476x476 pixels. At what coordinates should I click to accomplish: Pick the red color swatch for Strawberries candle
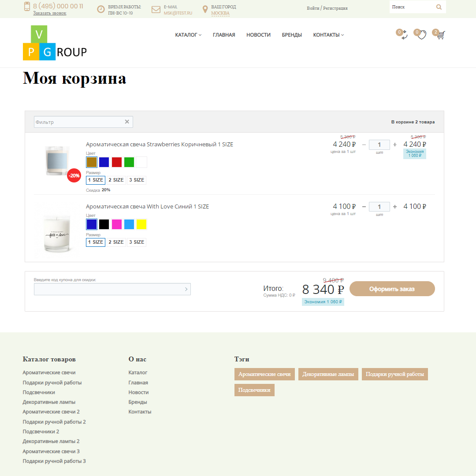(x=117, y=162)
